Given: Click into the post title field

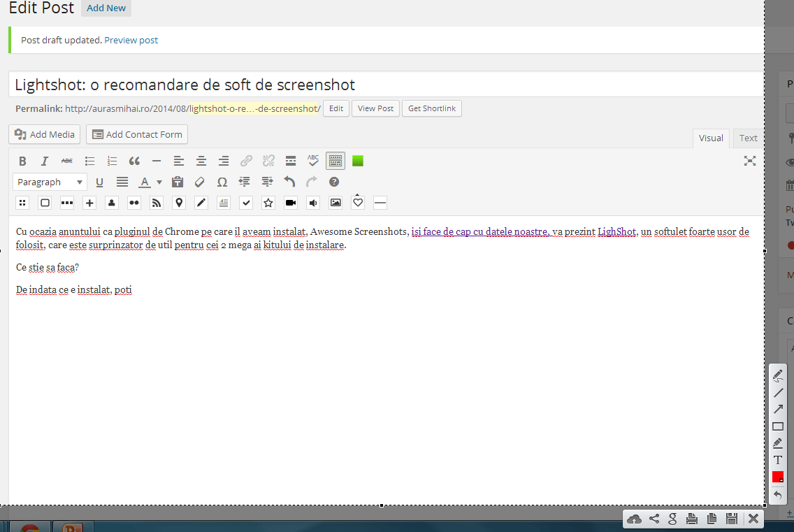Looking at the screenshot, I should pyautogui.click(x=386, y=84).
